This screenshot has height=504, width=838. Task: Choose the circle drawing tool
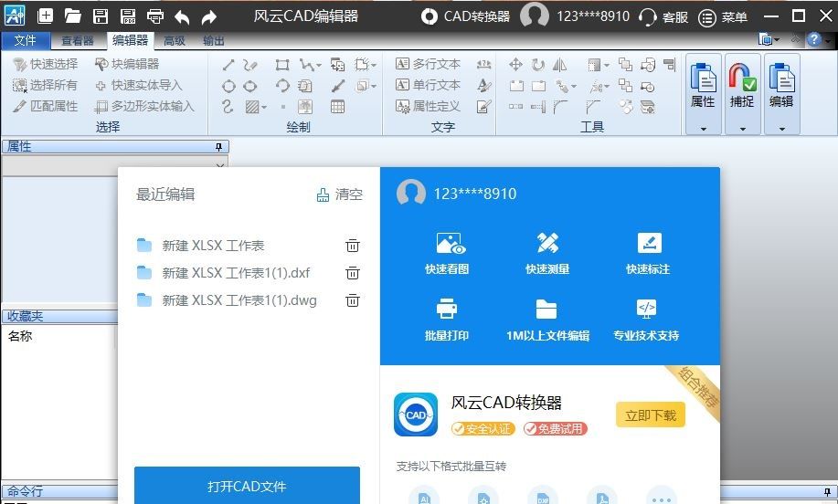coord(228,86)
